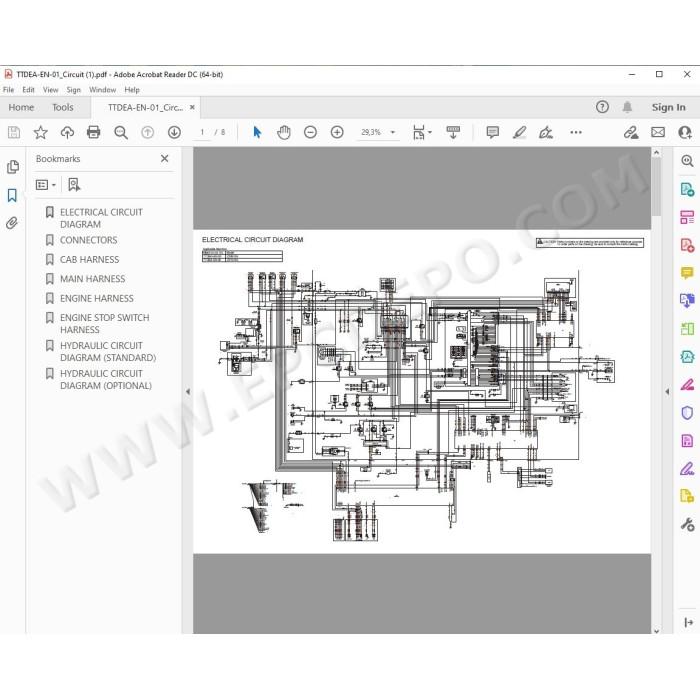Screen dimensions: 700x700
Task: Click the scrolling mode icon
Action: [453, 132]
